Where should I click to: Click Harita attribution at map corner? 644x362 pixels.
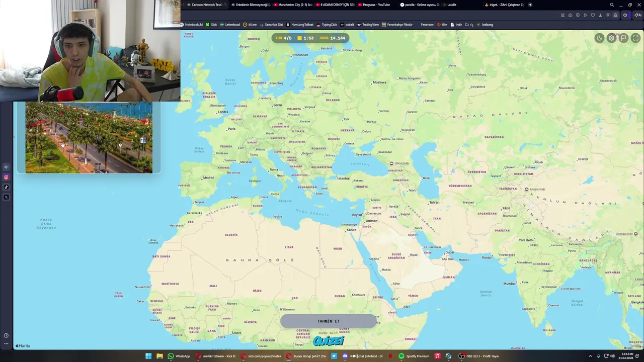tap(23, 345)
